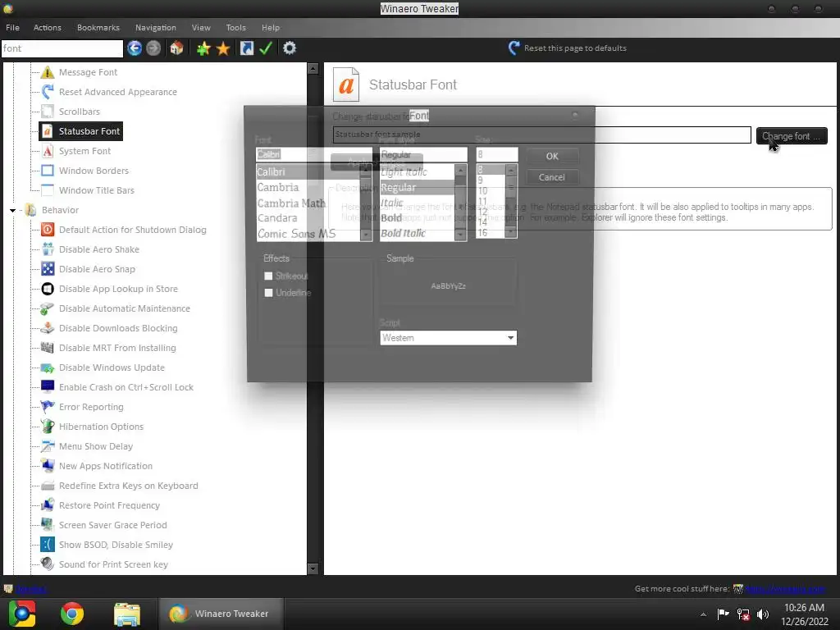Choose Cambria in the font list
Viewport: 840px width, 630px height.
[x=278, y=188]
